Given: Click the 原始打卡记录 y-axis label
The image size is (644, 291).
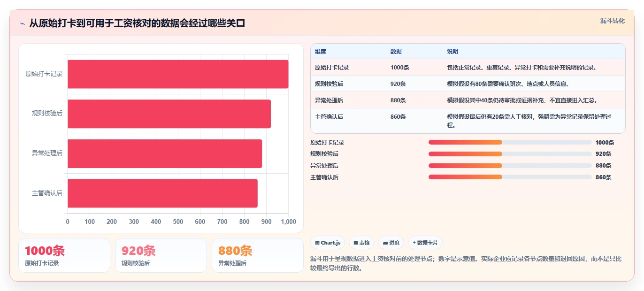Looking at the screenshot, I should click(44, 74).
